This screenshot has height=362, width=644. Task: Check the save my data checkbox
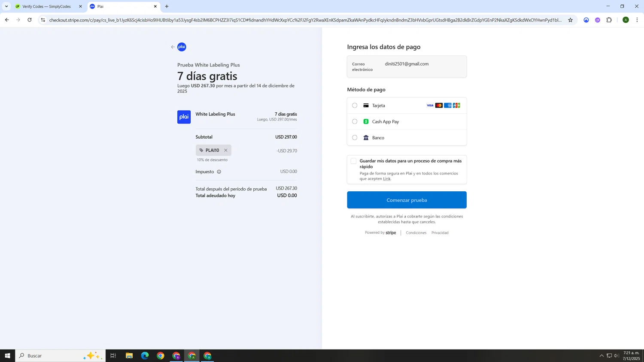(x=353, y=161)
